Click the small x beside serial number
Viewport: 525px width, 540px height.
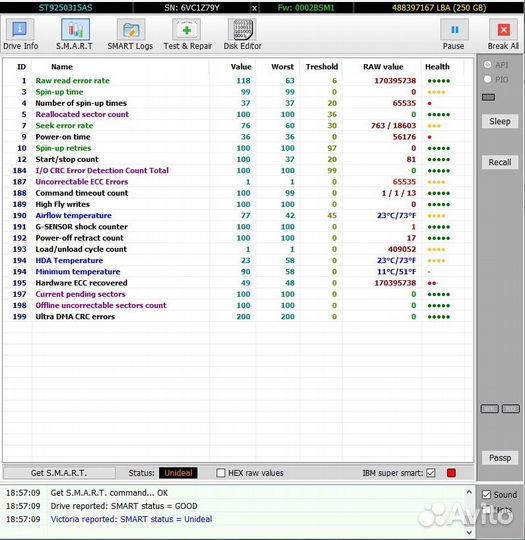pyautogui.click(x=254, y=8)
